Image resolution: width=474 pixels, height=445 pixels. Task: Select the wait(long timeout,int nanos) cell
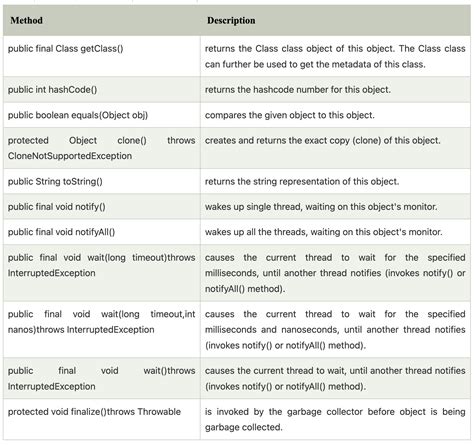pyautogui.click(x=102, y=330)
